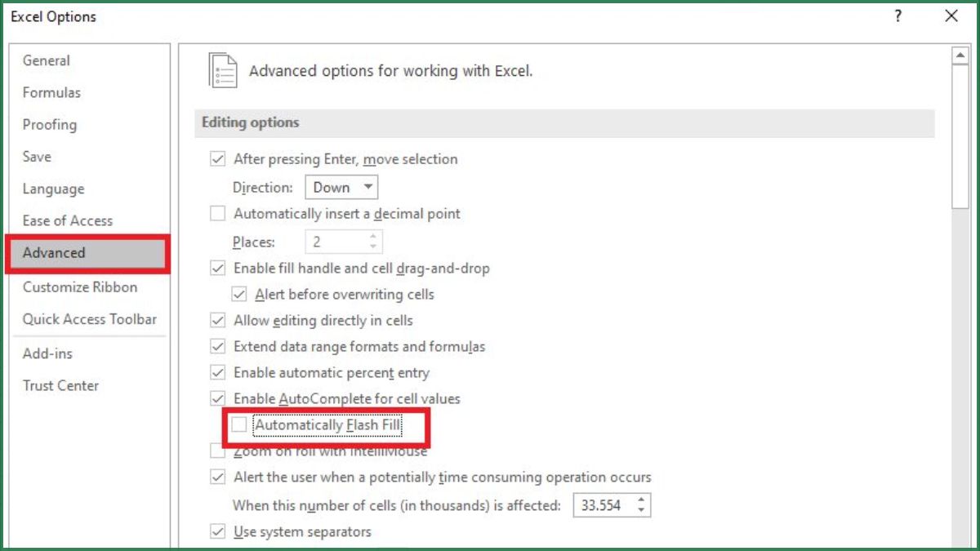Screen dimensions: 980x551
Task: Open Ease of Access options
Action: 68,220
